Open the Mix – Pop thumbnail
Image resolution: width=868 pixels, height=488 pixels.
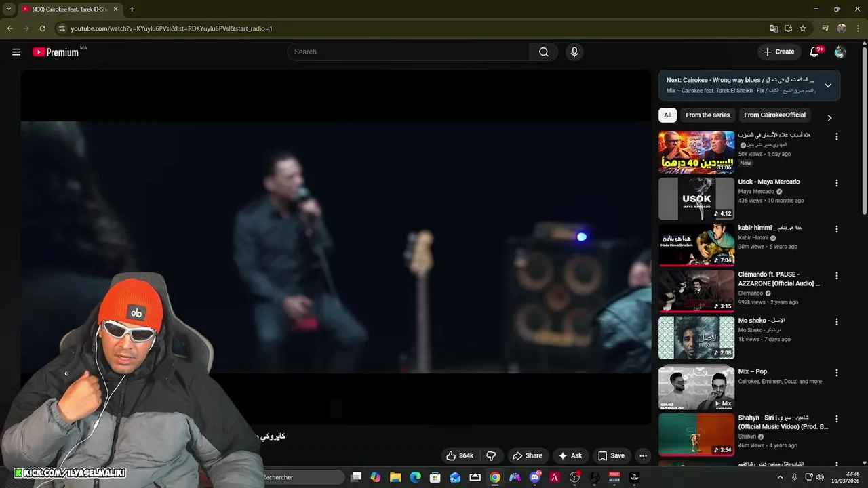tap(696, 388)
